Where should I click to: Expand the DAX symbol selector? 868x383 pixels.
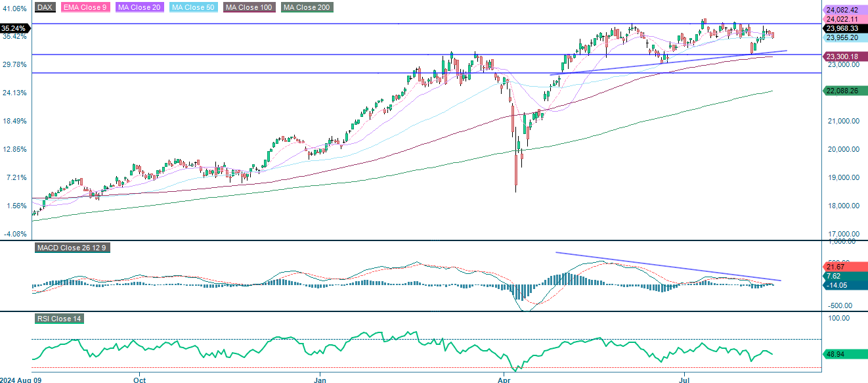click(44, 7)
